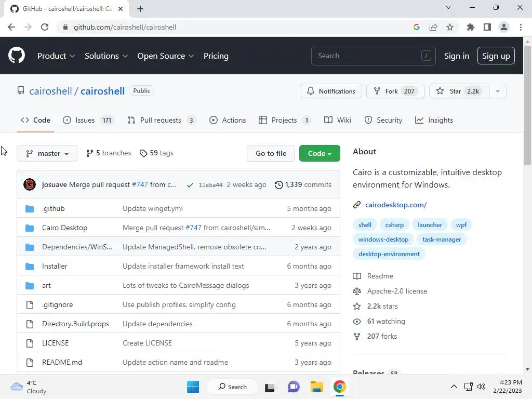Fork the repository with Fork button
This screenshot has width=532, height=399.
coord(395,91)
